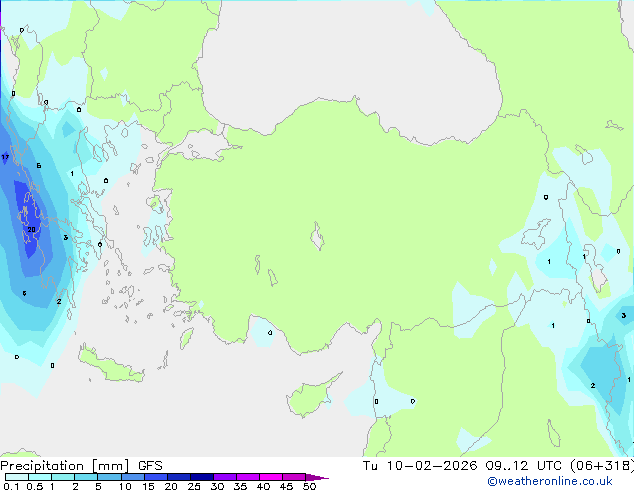Viewport: 634px width, 490px height.
Task: Click legend label '50'
Action: point(309,486)
